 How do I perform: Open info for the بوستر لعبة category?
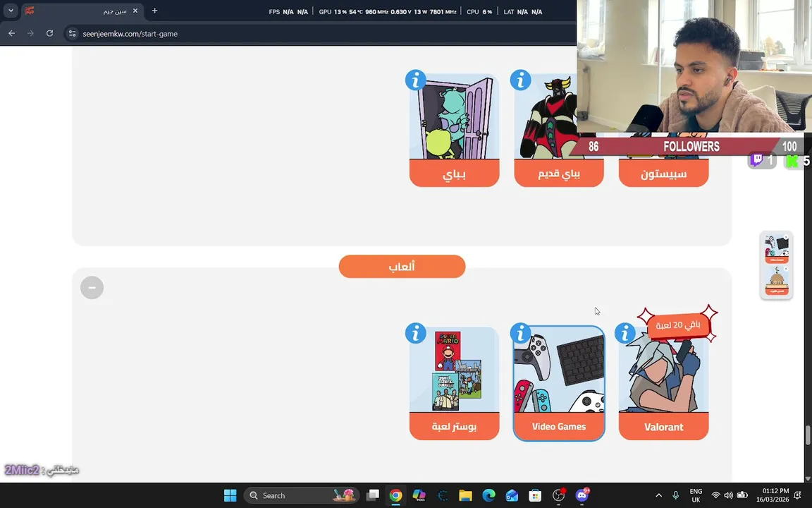pos(415,333)
